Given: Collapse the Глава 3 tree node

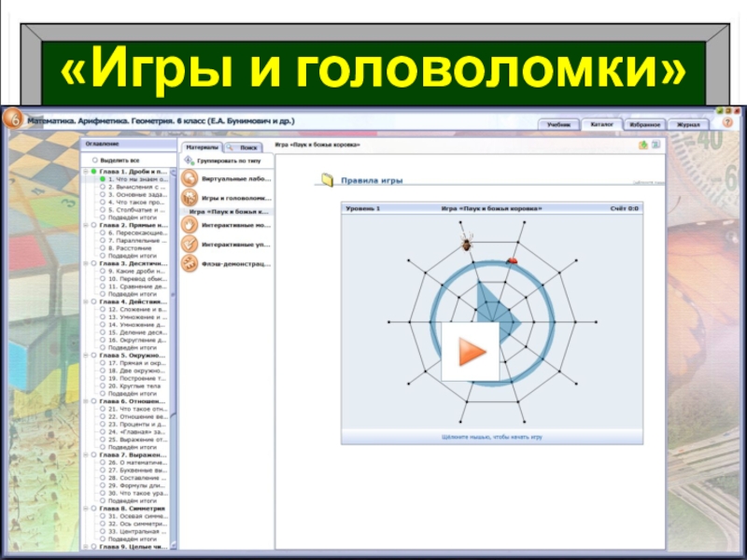Looking at the screenshot, I should [86, 263].
